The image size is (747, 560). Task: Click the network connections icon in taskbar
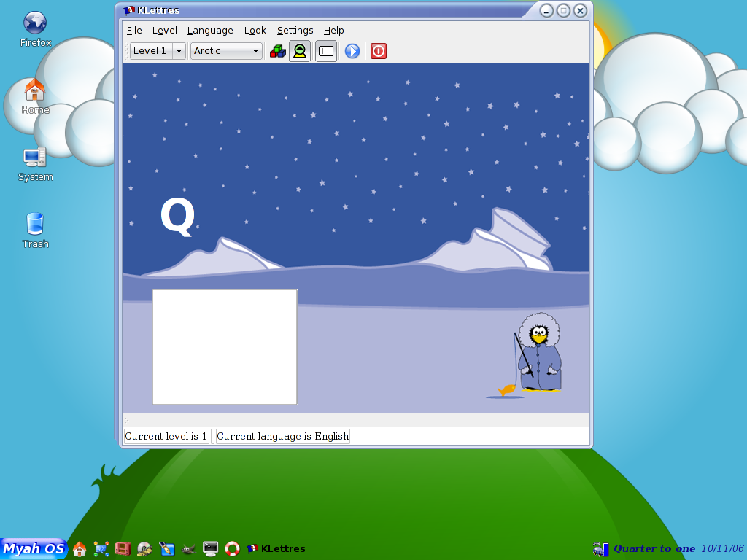coord(101,548)
